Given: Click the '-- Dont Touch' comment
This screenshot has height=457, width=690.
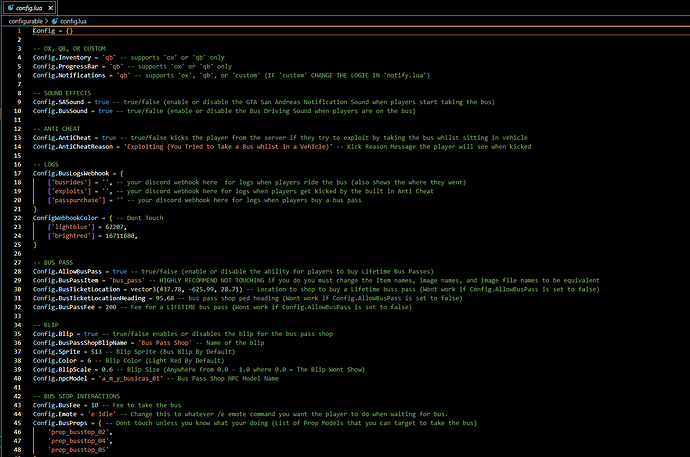Looking at the screenshot, I should click(x=139, y=218).
